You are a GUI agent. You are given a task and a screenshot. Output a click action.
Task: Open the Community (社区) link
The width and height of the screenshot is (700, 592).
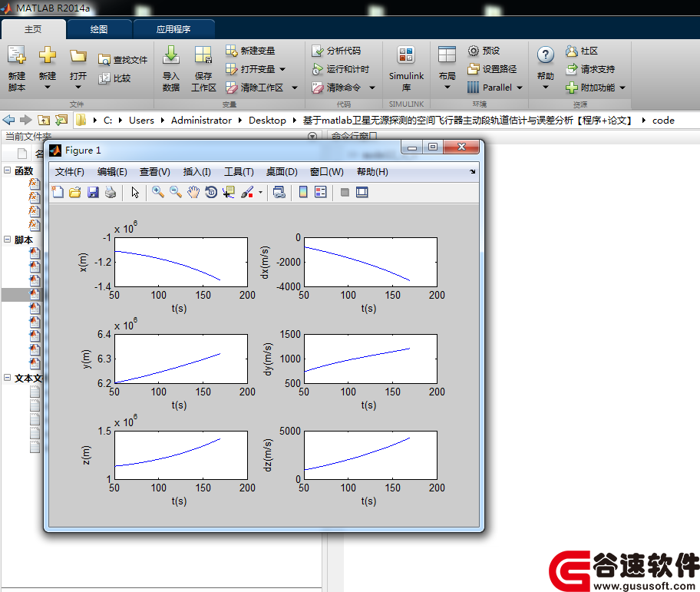(581, 51)
